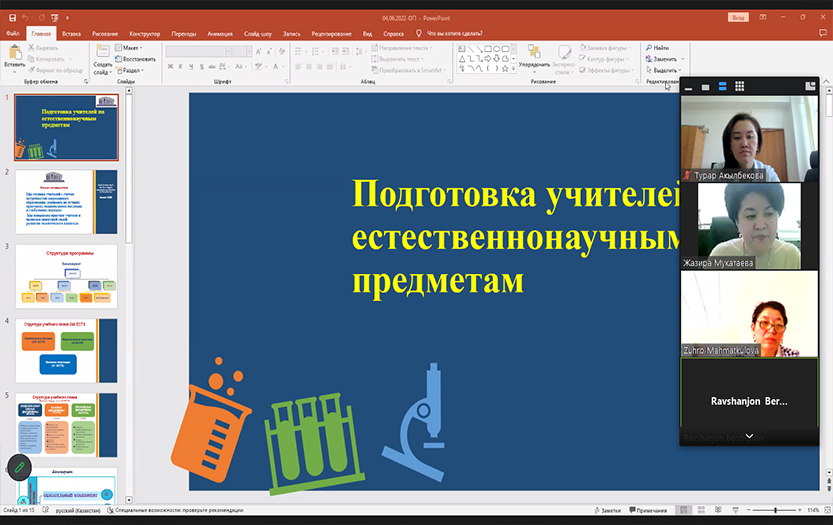Open the comments icon in ribbon corner
The width and height of the screenshot is (833, 525).
[820, 33]
